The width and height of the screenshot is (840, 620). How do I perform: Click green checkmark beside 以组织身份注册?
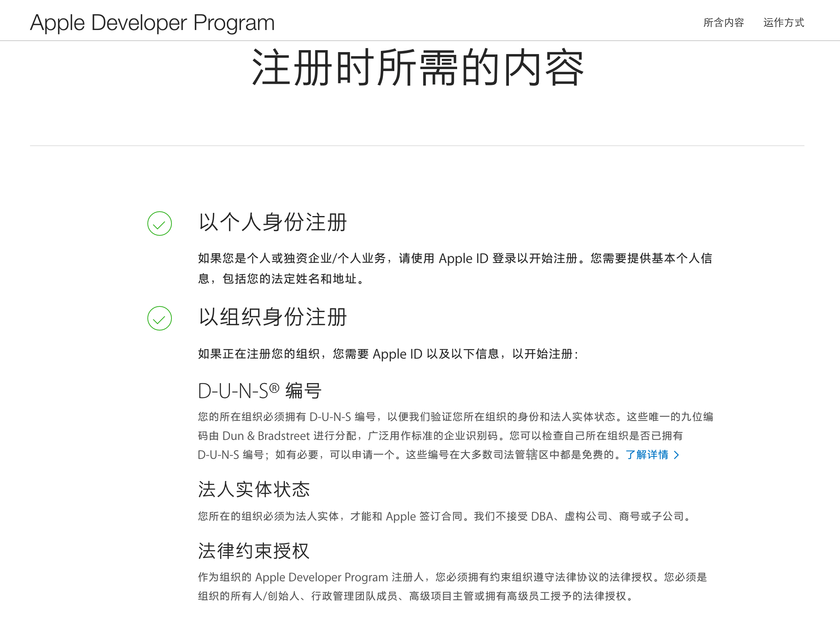159,318
